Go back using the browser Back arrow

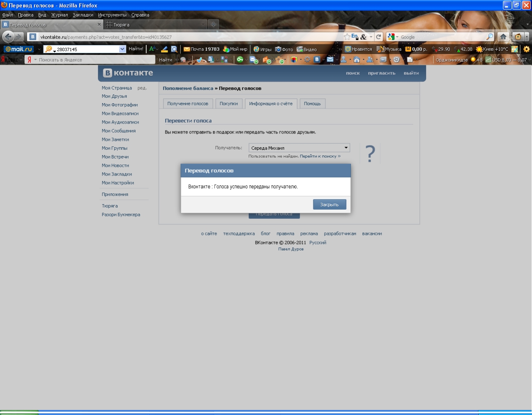[8, 37]
